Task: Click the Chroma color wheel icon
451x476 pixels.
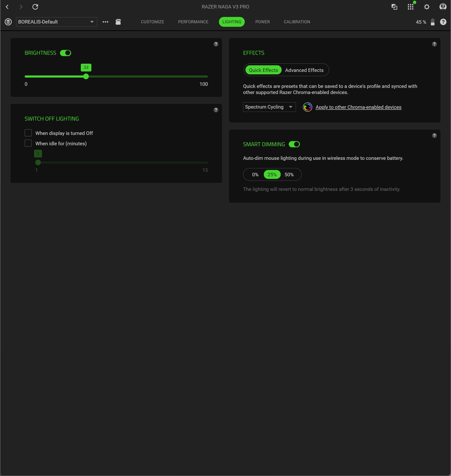Action: pos(307,107)
